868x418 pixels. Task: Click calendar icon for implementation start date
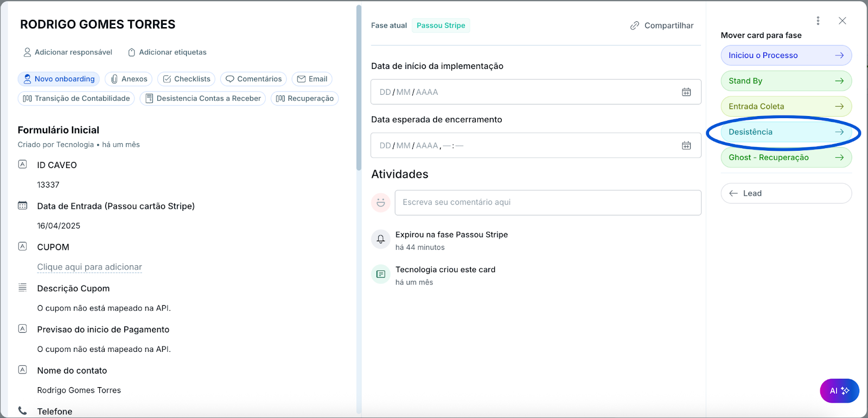click(686, 92)
